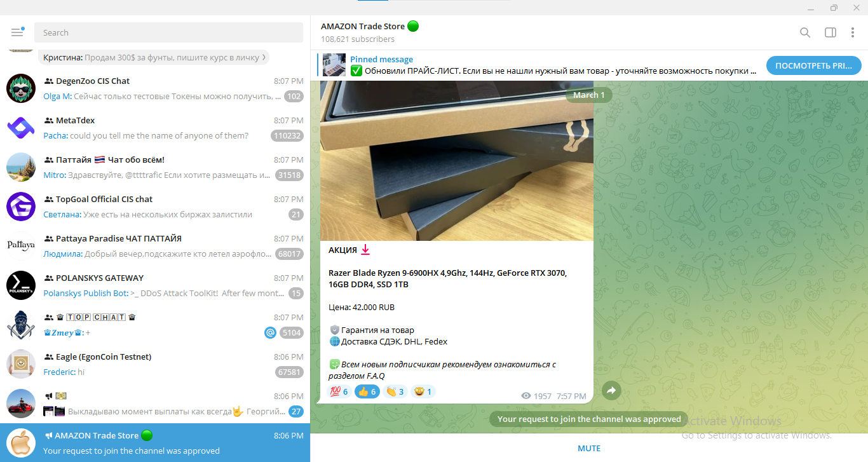Open DegenZoo CIS Chat avatar
Screen dimensions: 868x462
21,88
